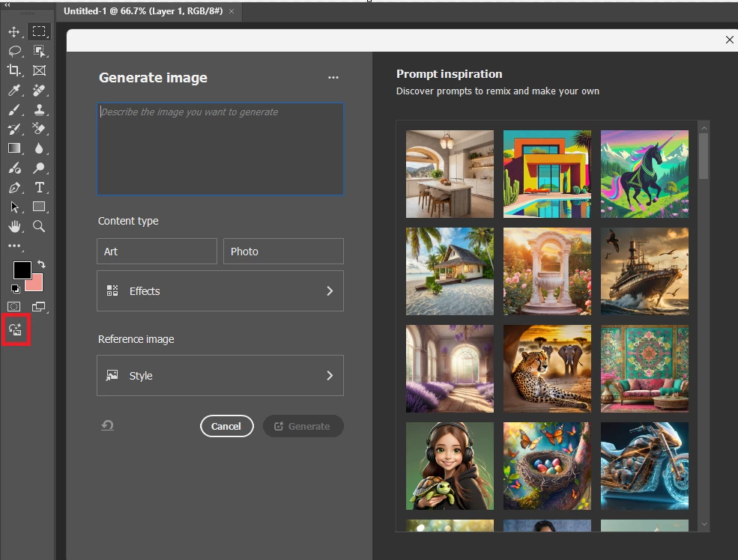738x560 pixels.
Task: Pick the patterned living room thumbnail
Action: [645, 368]
